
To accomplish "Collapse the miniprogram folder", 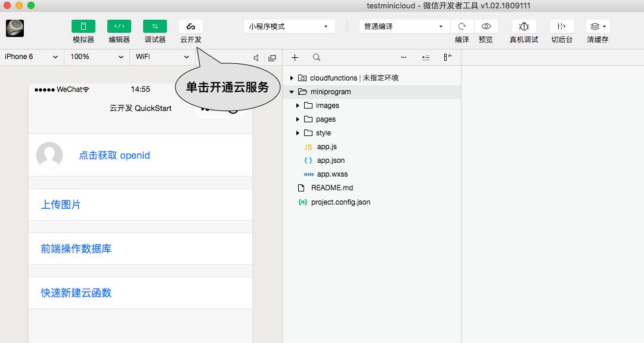I will [292, 92].
